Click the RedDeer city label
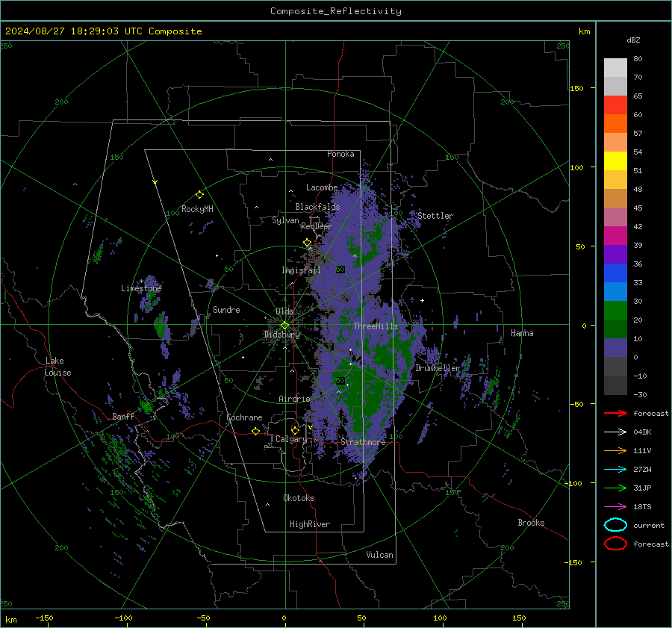 pyautogui.click(x=317, y=226)
